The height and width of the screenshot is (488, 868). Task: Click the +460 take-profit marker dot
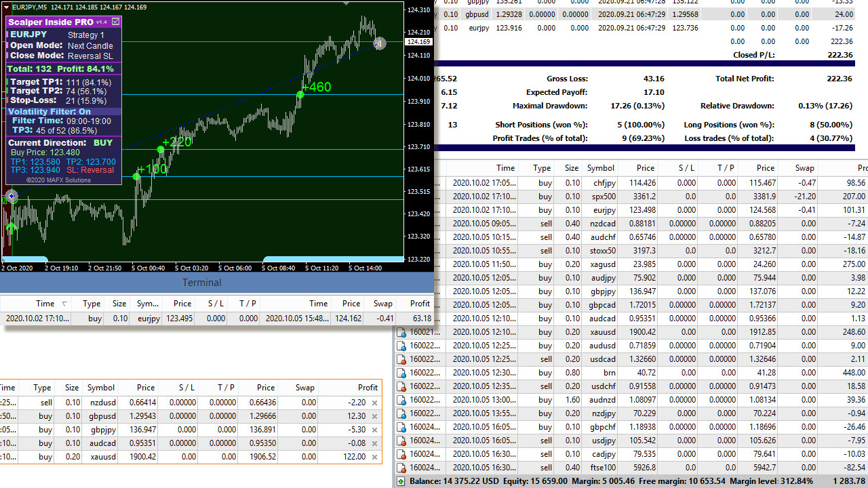coord(300,95)
